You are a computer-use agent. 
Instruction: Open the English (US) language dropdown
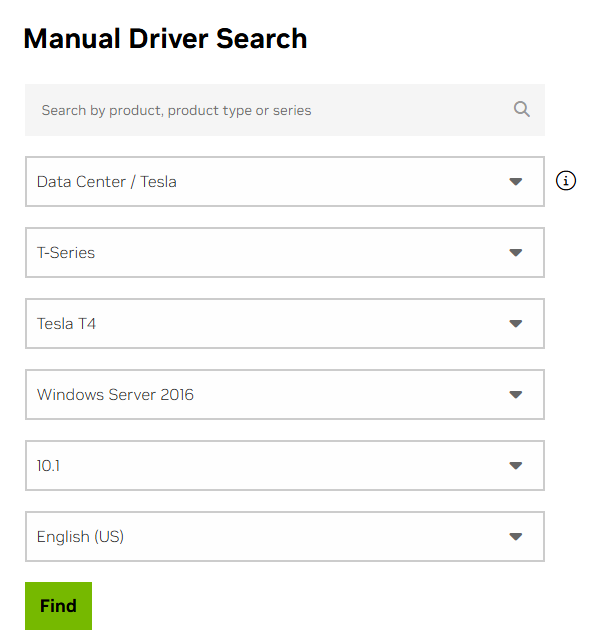click(285, 537)
